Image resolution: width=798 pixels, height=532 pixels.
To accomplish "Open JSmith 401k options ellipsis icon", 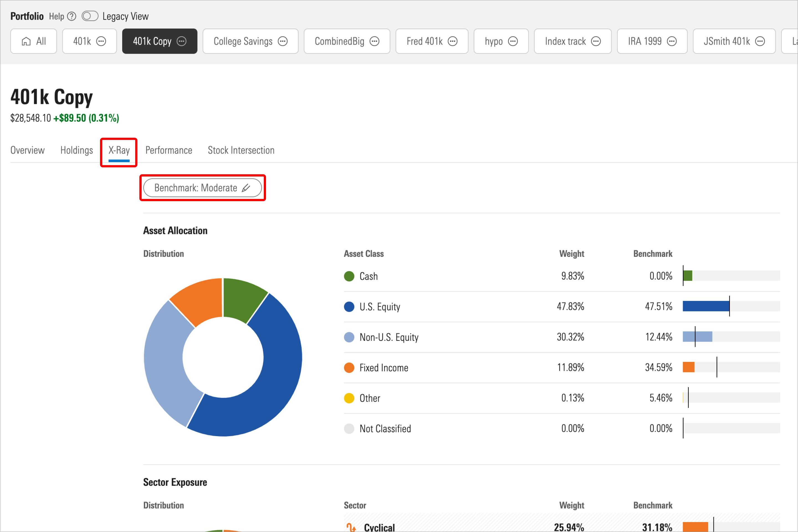I will (x=760, y=41).
